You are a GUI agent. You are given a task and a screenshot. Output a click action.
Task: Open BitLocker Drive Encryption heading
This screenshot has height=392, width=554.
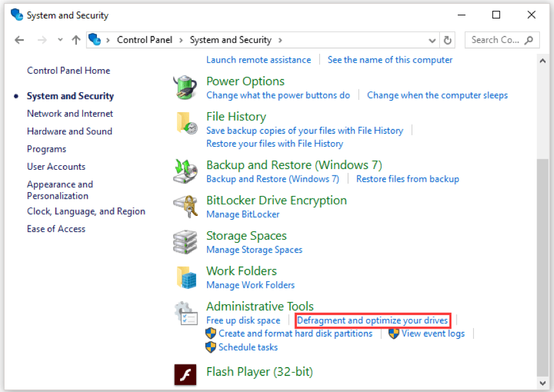276,200
